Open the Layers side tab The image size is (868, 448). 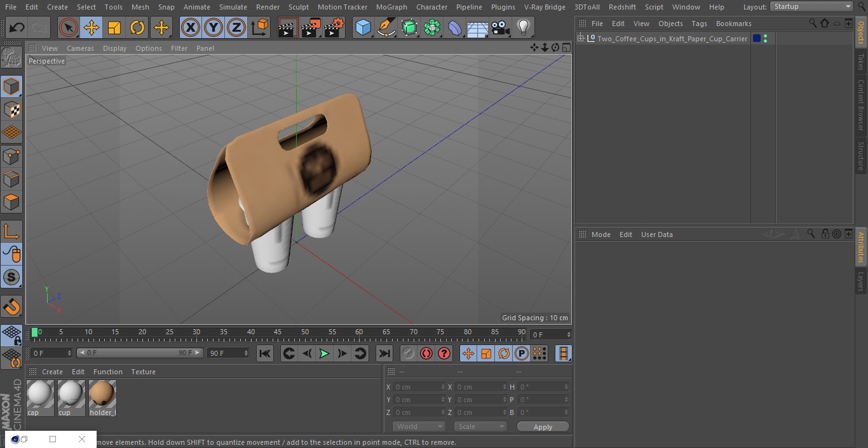tap(861, 281)
